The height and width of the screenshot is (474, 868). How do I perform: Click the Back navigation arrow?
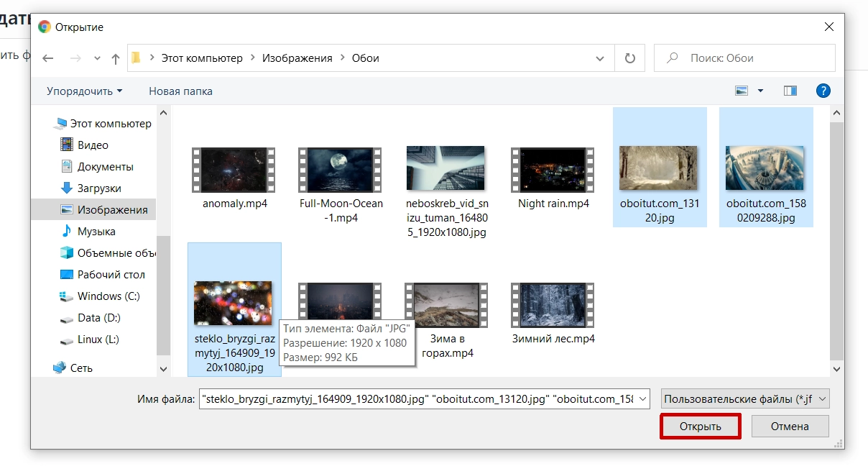48,58
